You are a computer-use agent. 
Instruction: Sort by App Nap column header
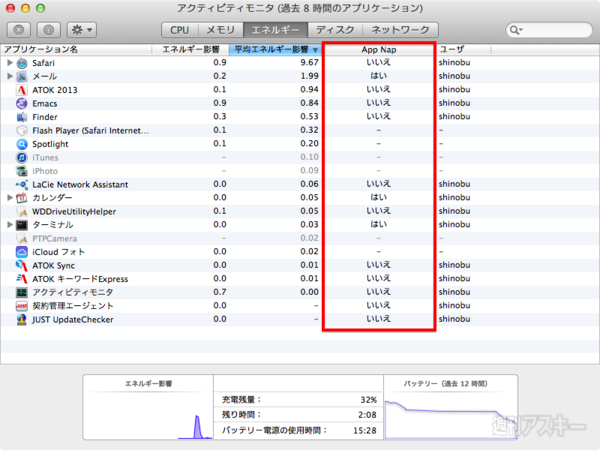coord(379,49)
